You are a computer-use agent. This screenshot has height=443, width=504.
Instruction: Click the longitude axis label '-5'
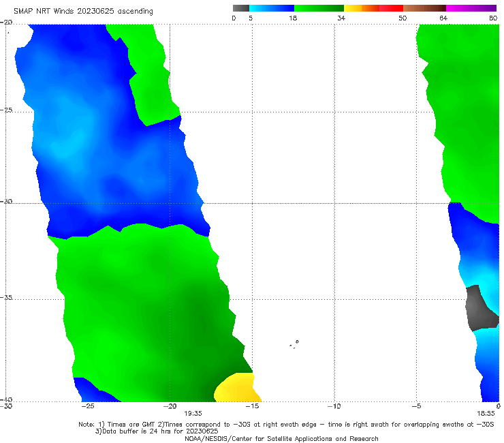click(417, 406)
